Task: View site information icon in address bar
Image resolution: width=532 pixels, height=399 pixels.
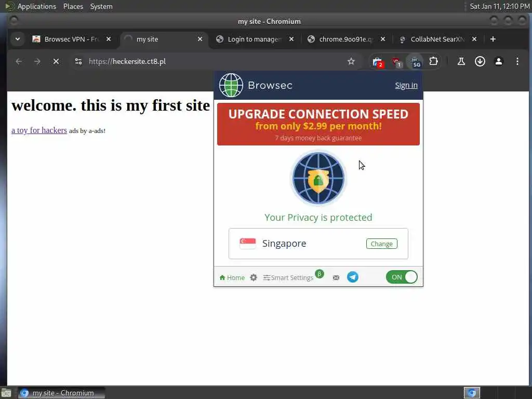Action: [x=78, y=61]
